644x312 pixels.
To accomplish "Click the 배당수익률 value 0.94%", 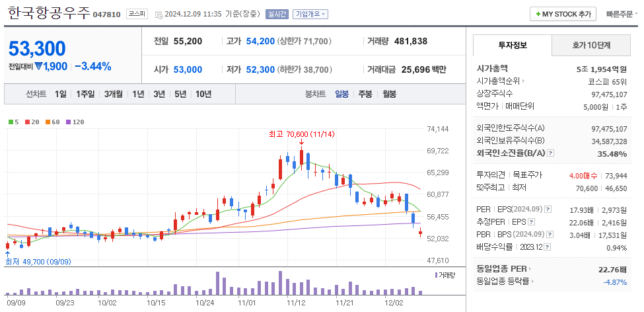I will (617, 248).
